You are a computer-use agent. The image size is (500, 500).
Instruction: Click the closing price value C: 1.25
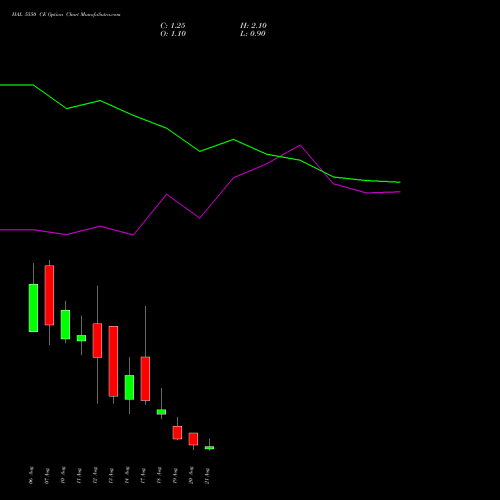(173, 26)
